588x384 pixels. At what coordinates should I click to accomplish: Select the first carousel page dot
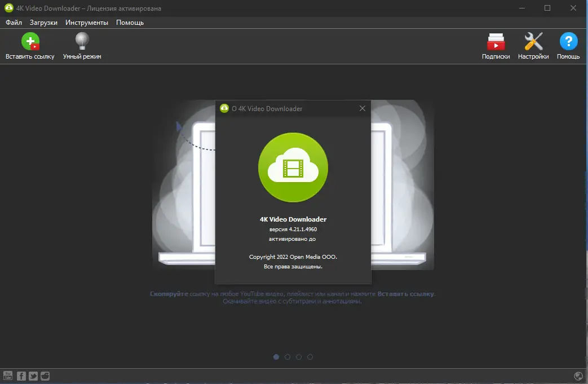pos(276,357)
